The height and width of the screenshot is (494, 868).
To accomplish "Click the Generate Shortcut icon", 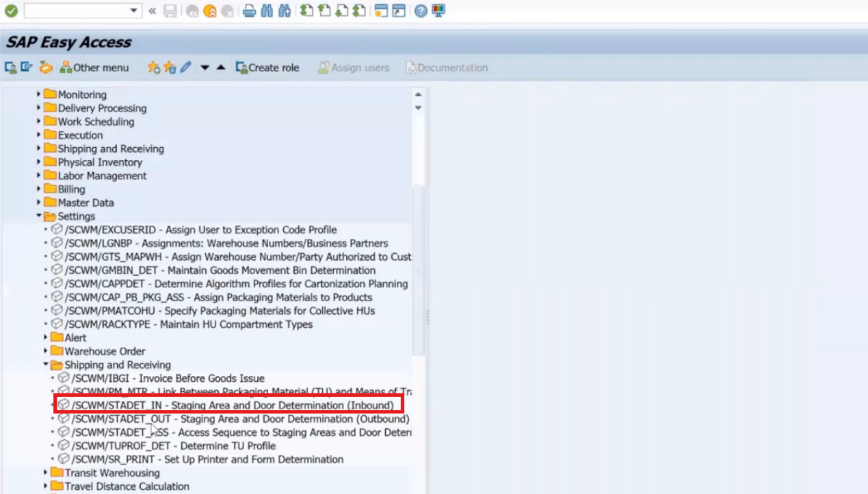I will (399, 11).
